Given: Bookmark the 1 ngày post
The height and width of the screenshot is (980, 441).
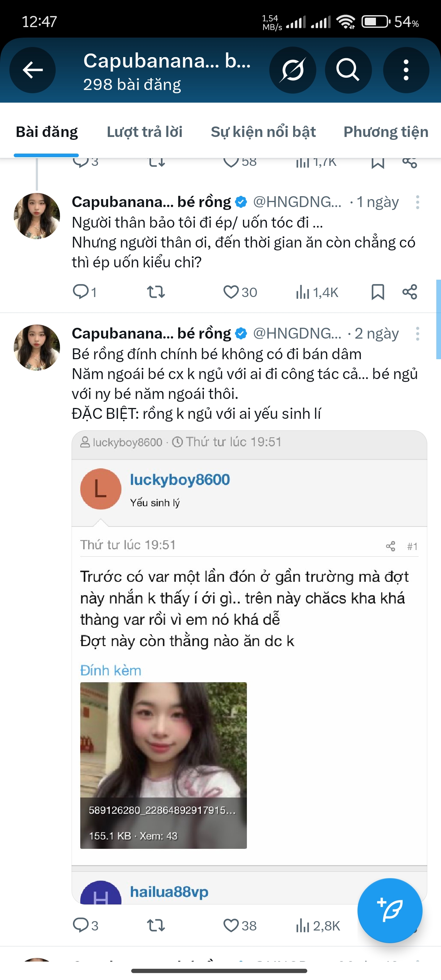Looking at the screenshot, I should [x=378, y=292].
